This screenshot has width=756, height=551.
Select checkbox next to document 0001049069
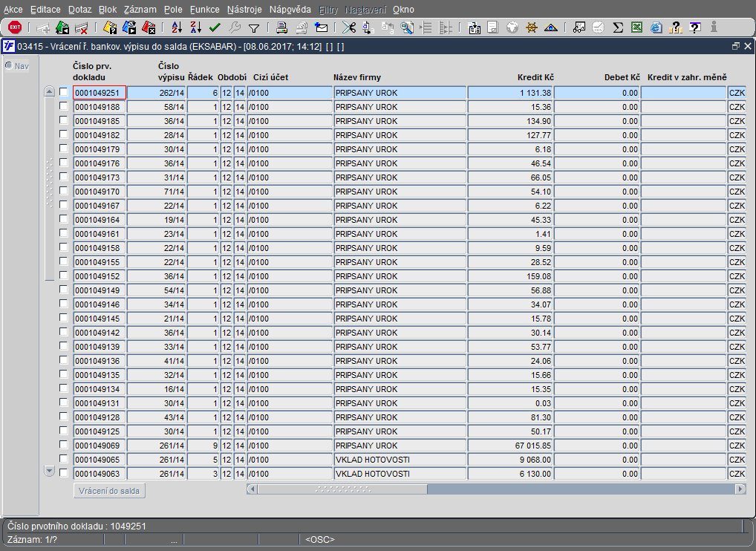64,445
